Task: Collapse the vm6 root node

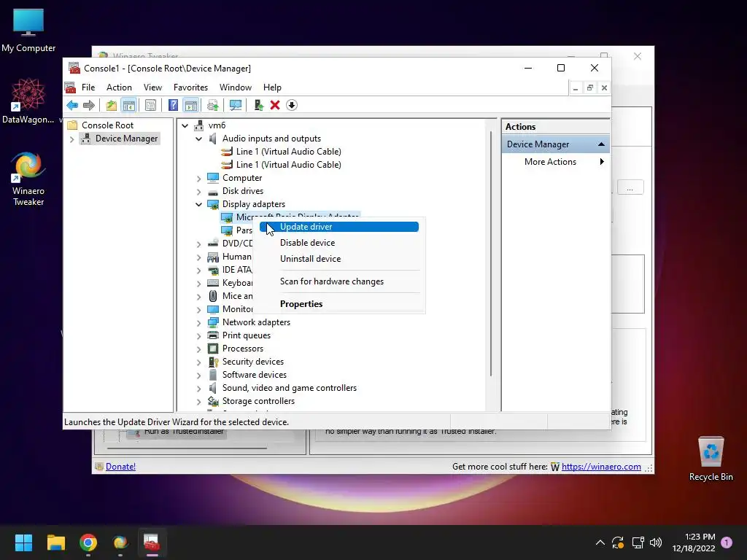Action: click(185, 125)
